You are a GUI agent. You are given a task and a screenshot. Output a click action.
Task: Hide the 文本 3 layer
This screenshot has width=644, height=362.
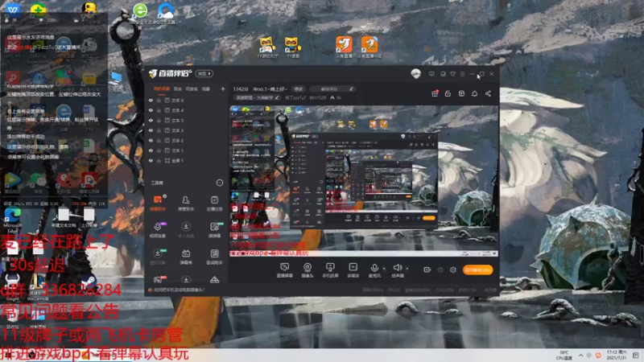[151, 130]
